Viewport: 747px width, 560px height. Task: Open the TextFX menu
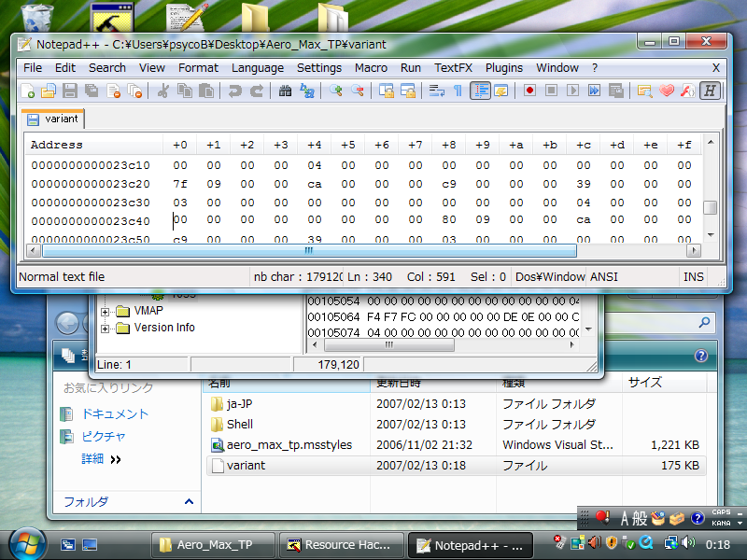(453, 68)
